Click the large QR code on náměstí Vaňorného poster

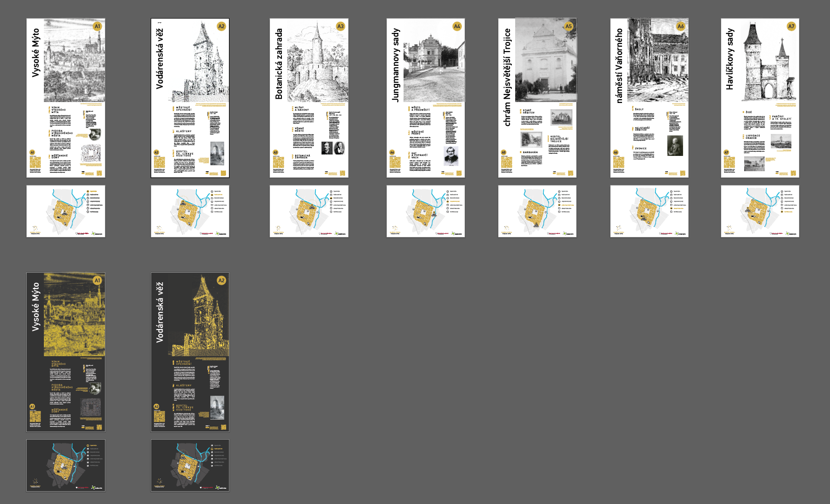[618, 162]
